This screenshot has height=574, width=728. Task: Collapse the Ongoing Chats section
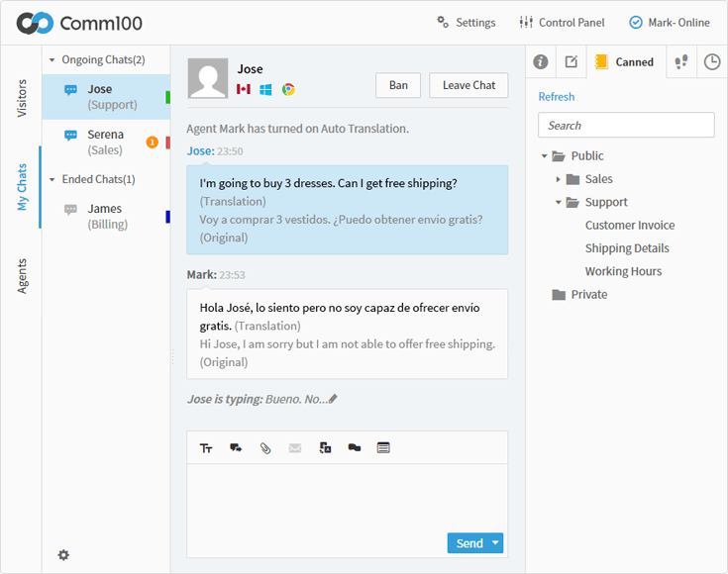pyautogui.click(x=52, y=59)
